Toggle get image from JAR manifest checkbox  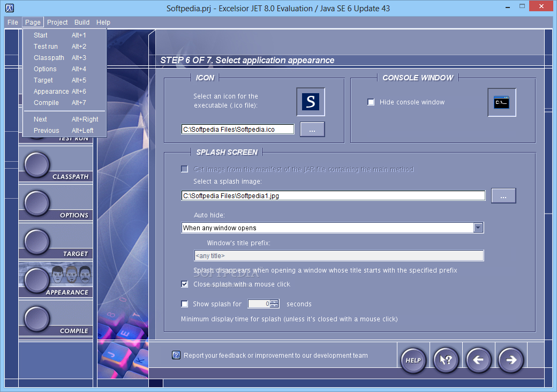184,169
